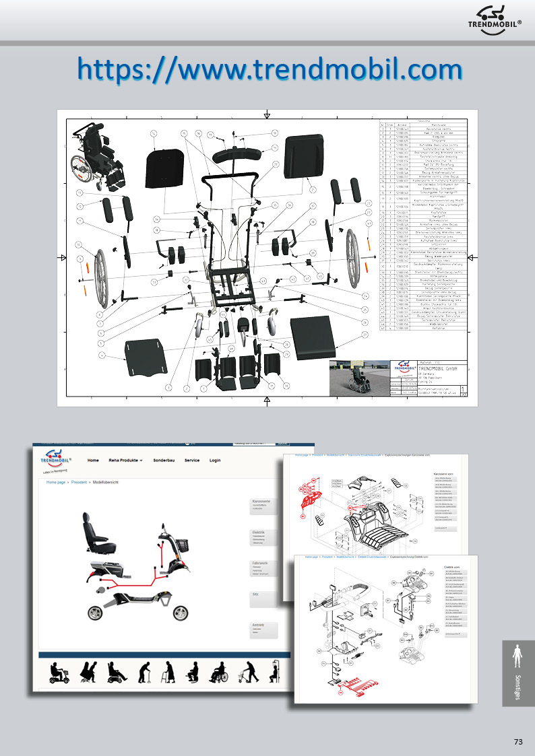Click the Kopfstütze row in parts table
Image resolution: width=535 pixels, height=756 pixels.
(x=424, y=212)
